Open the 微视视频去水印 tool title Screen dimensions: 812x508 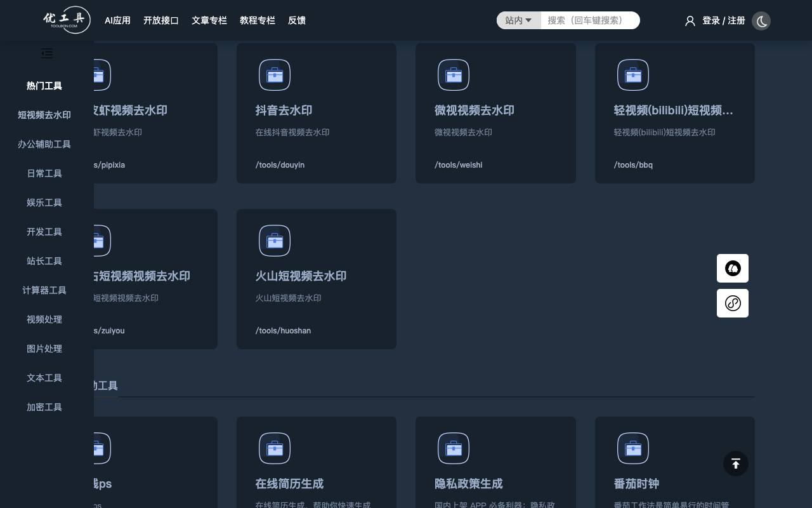[475, 110]
